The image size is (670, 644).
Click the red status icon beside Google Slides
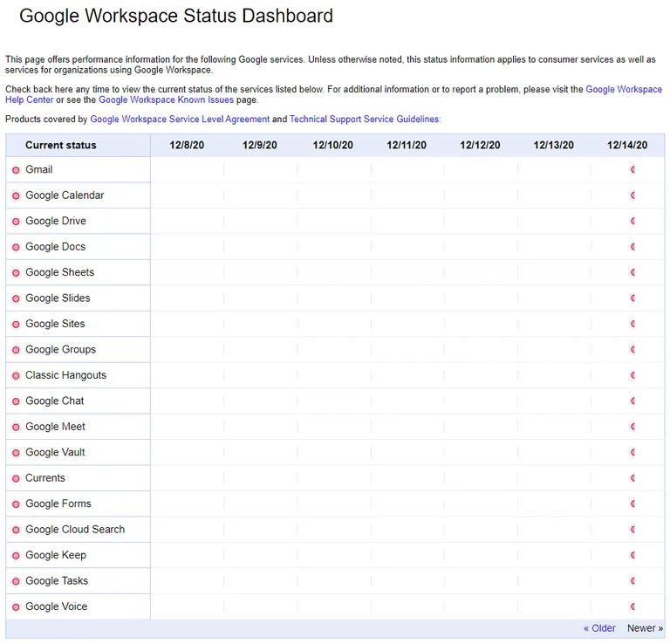16,298
